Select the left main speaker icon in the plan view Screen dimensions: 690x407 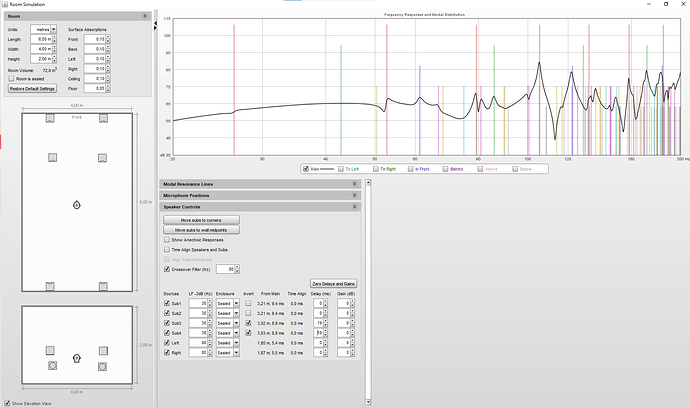click(x=52, y=158)
